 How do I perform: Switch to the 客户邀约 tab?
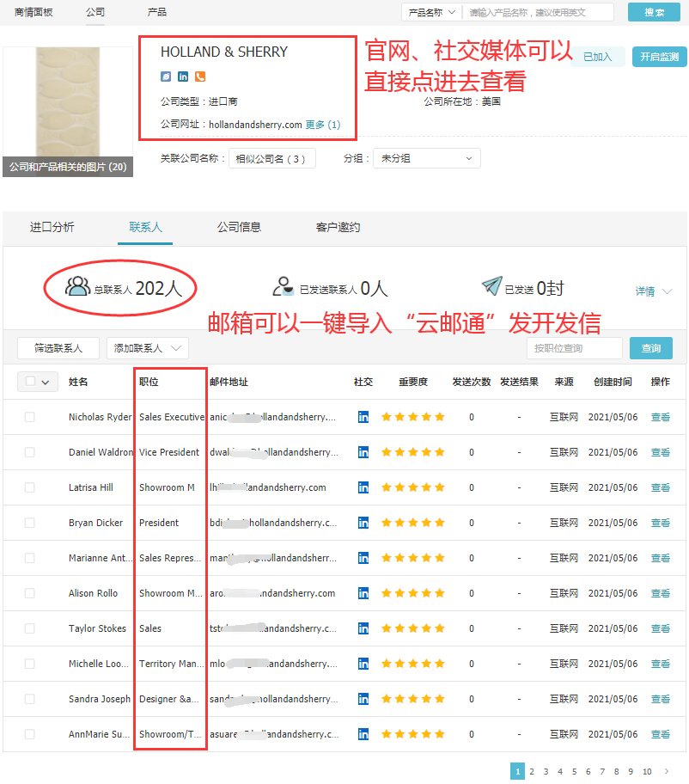342,228
